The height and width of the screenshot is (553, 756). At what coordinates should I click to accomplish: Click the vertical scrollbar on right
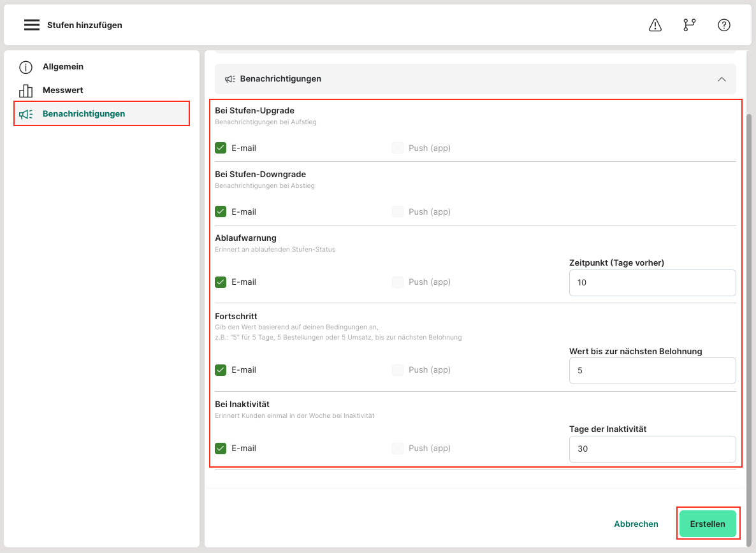coord(748,319)
